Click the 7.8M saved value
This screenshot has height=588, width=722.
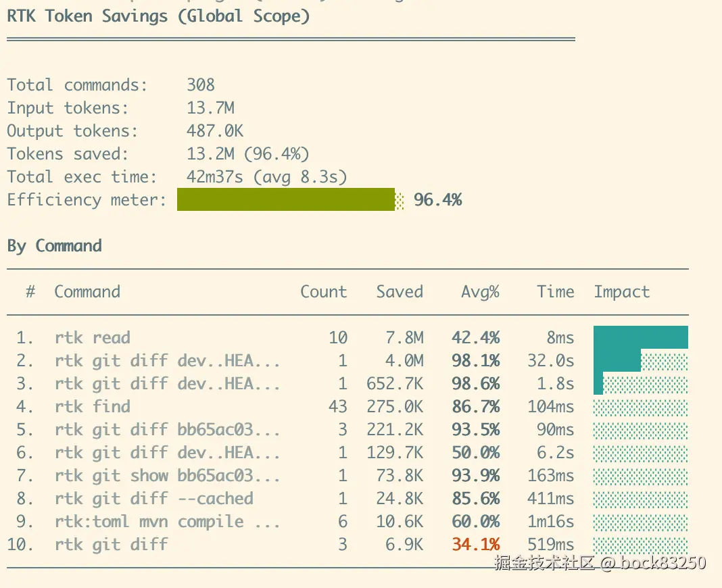click(x=405, y=337)
